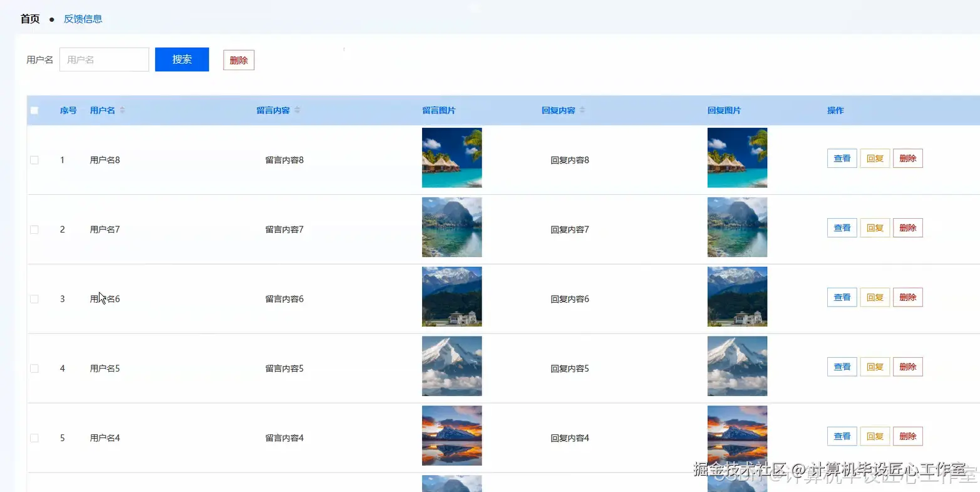Screen dimensions: 980x492
Task: Reply with 回复 for 用户名4
Action: tap(875, 437)
